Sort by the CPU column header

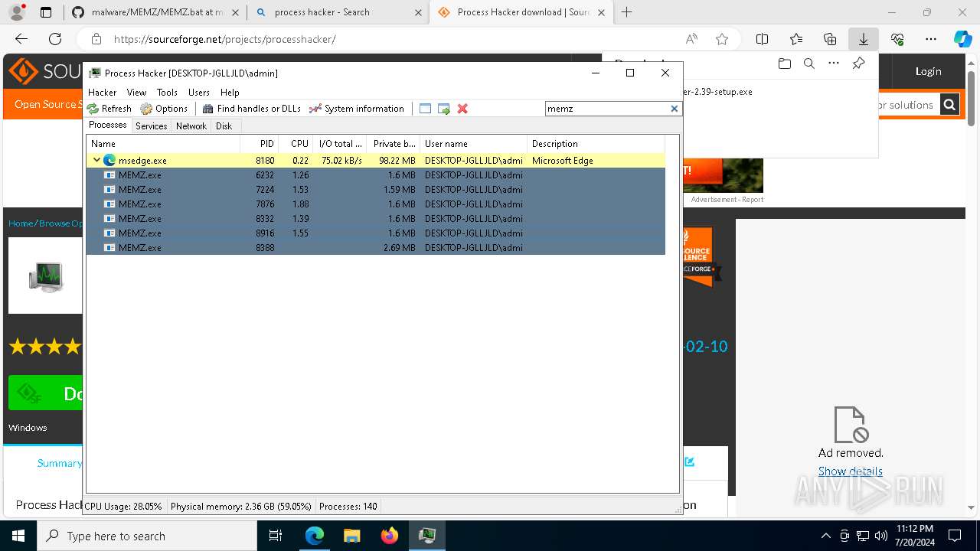coord(296,144)
